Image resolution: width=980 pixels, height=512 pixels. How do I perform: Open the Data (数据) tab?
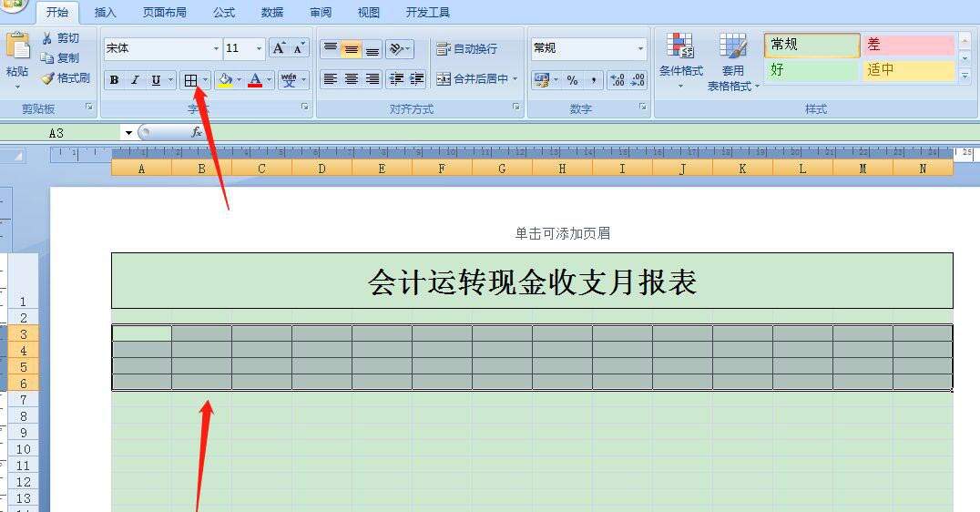tap(272, 12)
